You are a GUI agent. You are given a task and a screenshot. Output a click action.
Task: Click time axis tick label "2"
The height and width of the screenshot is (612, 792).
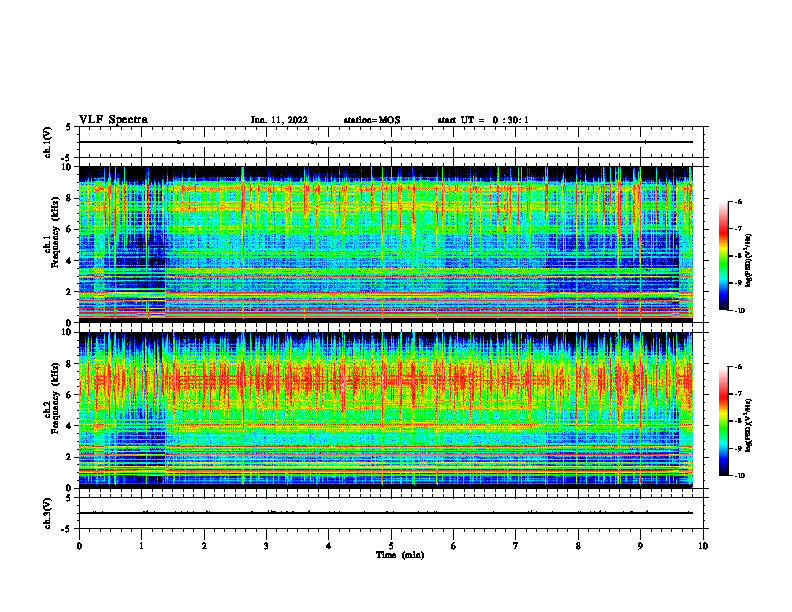point(204,546)
